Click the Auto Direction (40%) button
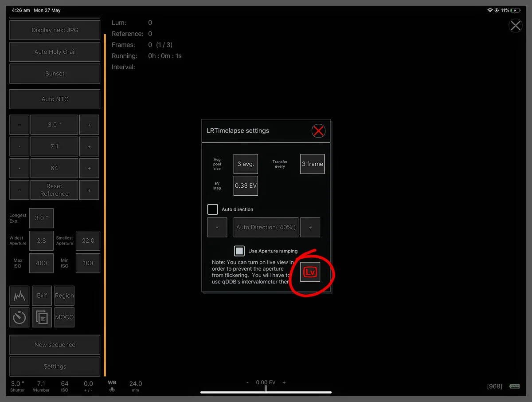Screen dimensions: 532x402 tap(266, 227)
